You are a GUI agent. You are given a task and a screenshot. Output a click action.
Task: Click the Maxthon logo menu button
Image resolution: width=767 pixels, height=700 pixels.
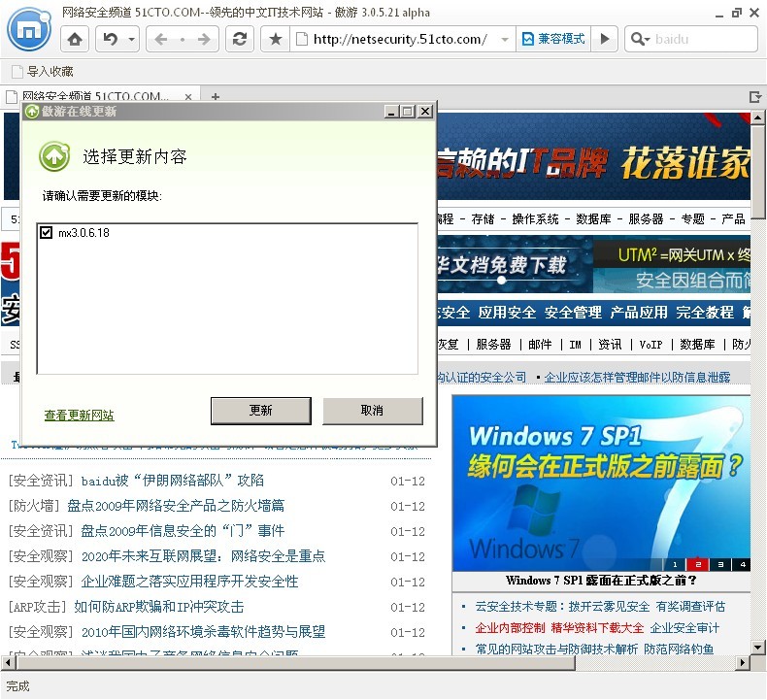coord(29,29)
